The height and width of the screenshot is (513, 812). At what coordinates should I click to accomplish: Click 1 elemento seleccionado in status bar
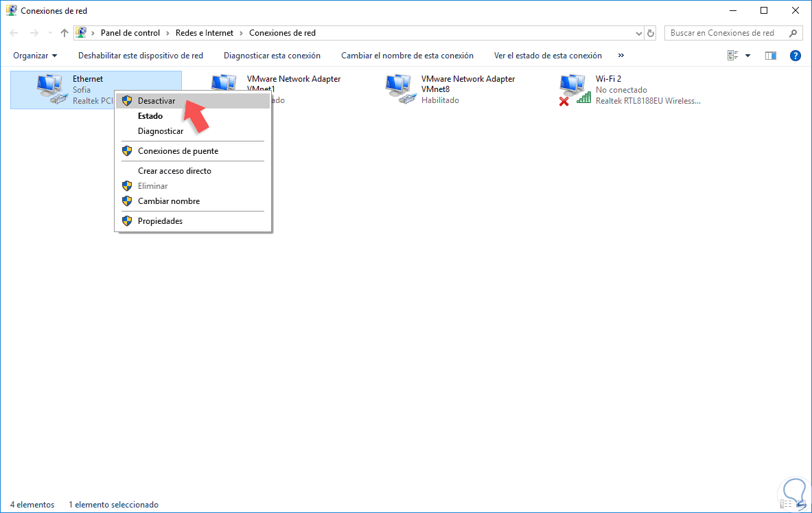coord(113,505)
